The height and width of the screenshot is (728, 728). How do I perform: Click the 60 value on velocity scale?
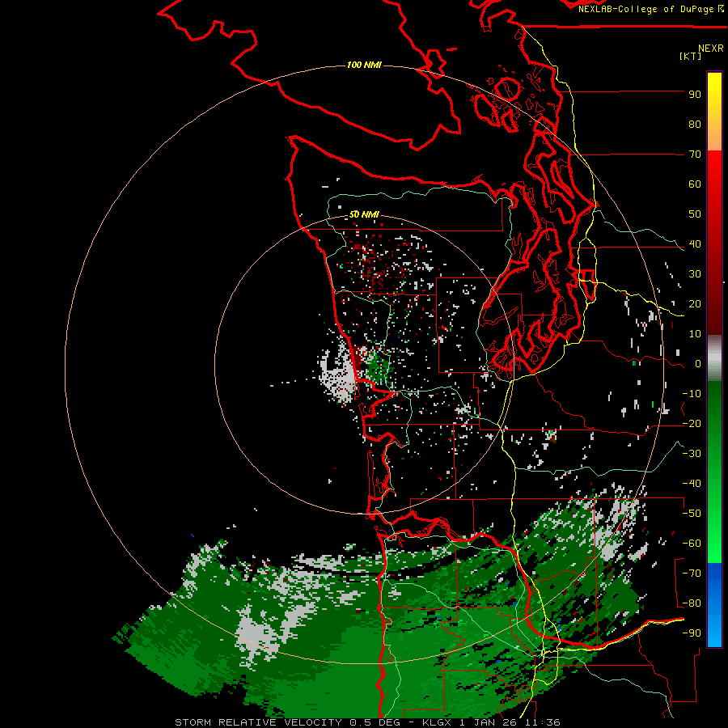(695, 184)
